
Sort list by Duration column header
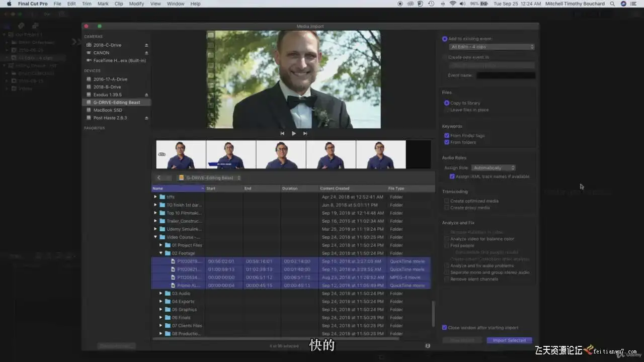tap(299, 188)
